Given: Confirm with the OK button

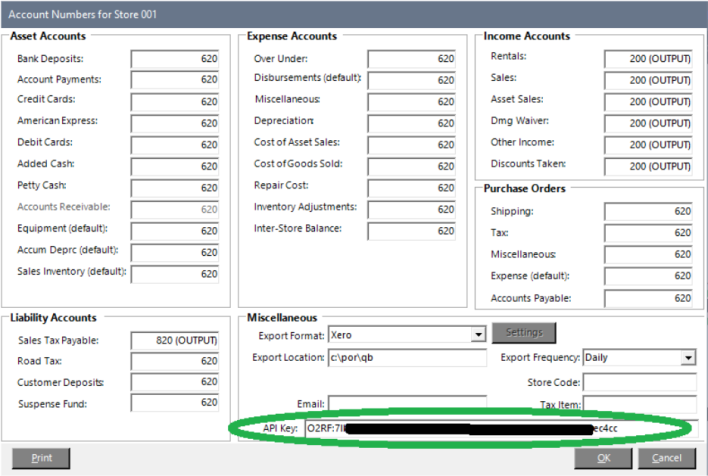Looking at the screenshot, I should point(603,458).
